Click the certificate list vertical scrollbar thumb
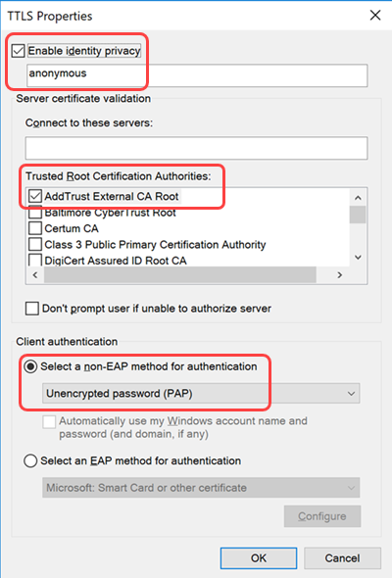This screenshot has width=392, height=578. (358, 215)
